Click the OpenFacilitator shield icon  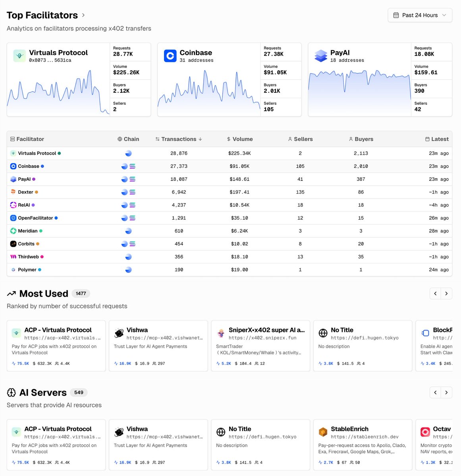click(x=13, y=218)
